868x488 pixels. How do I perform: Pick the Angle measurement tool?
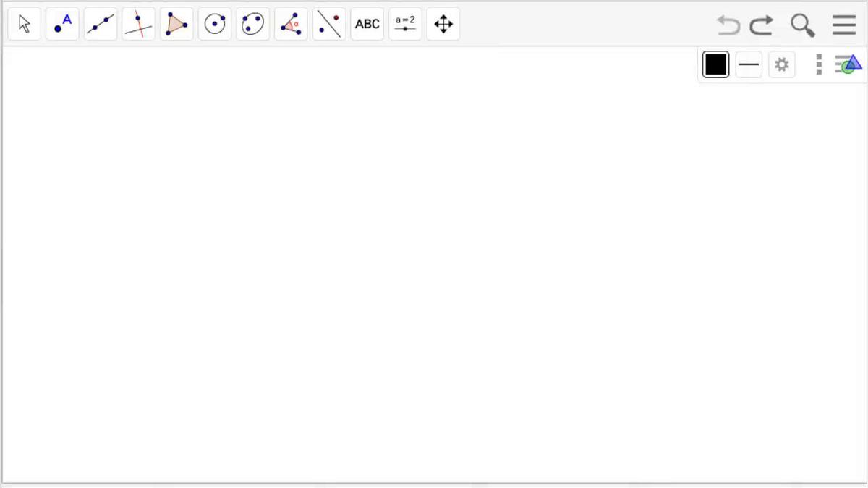[x=291, y=25]
